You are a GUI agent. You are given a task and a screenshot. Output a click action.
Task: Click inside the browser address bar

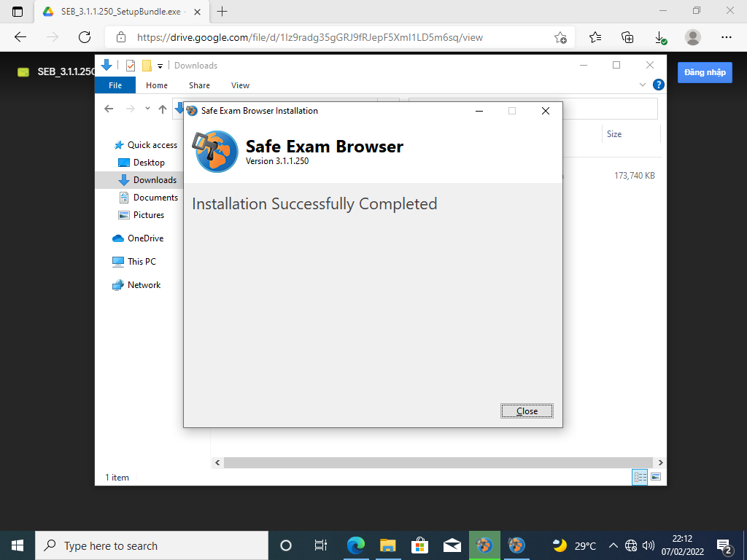328,36
